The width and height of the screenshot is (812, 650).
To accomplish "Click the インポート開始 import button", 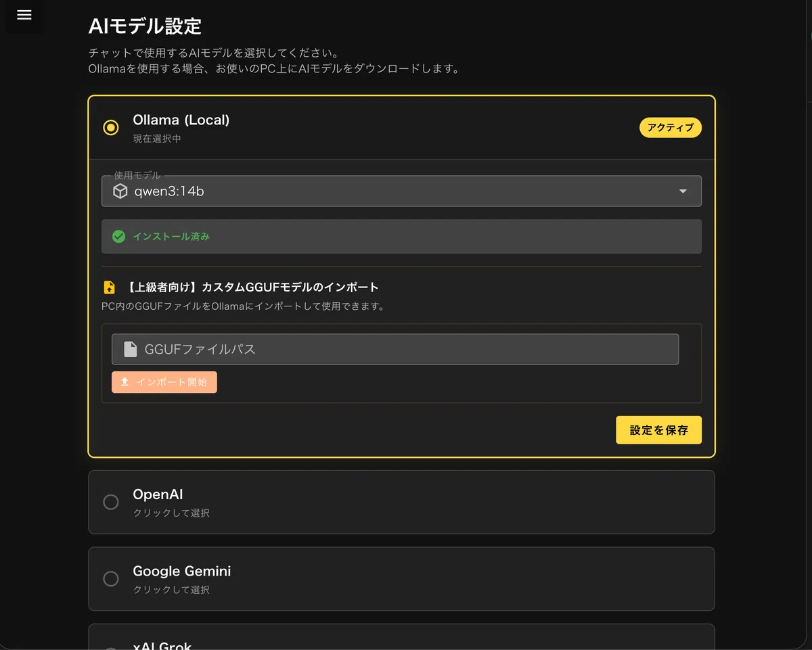I will [x=164, y=382].
